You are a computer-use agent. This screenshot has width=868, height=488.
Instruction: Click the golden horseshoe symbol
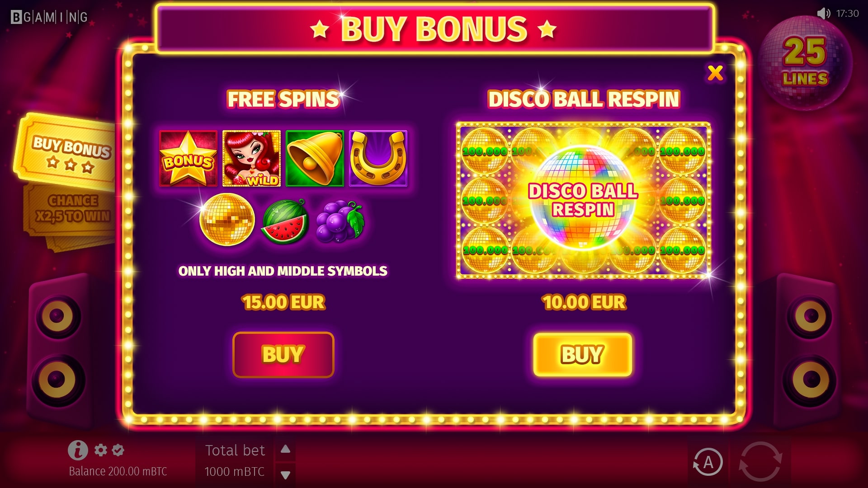coord(378,159)
